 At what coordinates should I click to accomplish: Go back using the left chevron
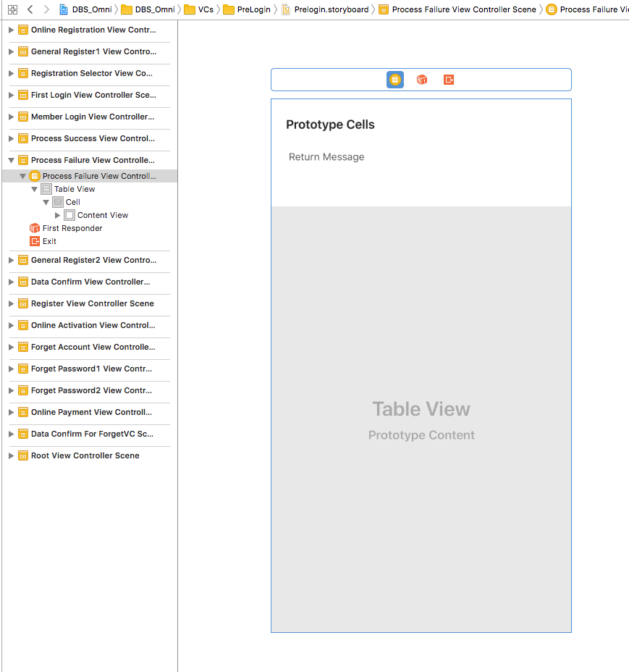point(30,9)
